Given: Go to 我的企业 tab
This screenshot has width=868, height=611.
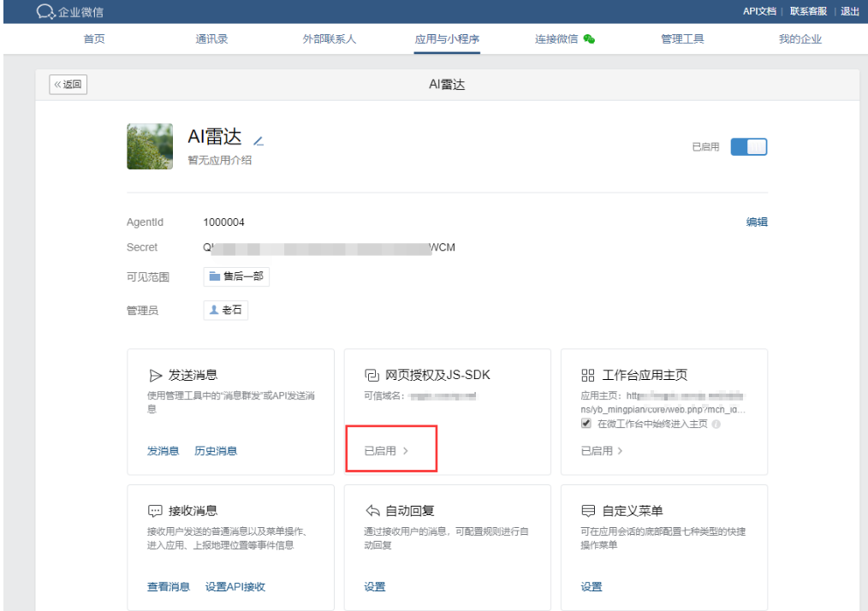Looking at the screenshot, I should tap(800, 39).
